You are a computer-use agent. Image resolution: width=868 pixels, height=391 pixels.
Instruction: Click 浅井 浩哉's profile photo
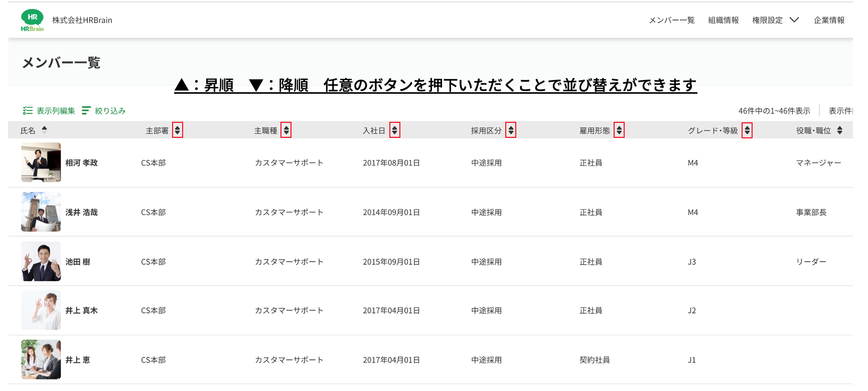(x=41, y=212)
